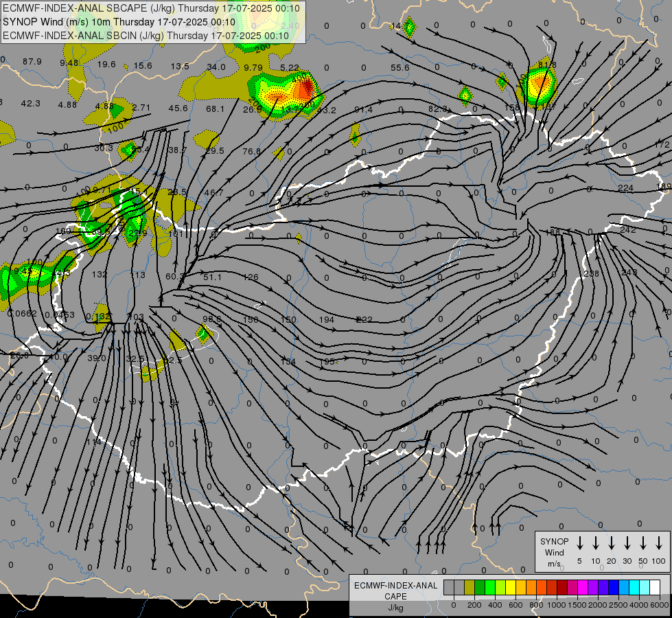The width and height of the screenshot is (672, 618).
Task: Click the 42.3 value on the map
Action: [30, 104]
